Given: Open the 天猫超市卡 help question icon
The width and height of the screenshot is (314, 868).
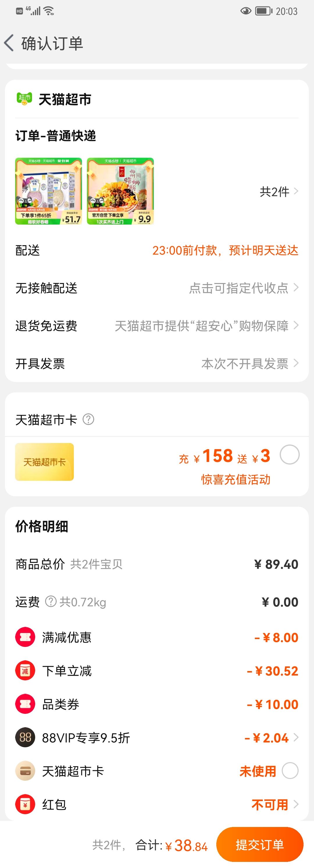Looking at the screenshot, I should coord(88,419).
